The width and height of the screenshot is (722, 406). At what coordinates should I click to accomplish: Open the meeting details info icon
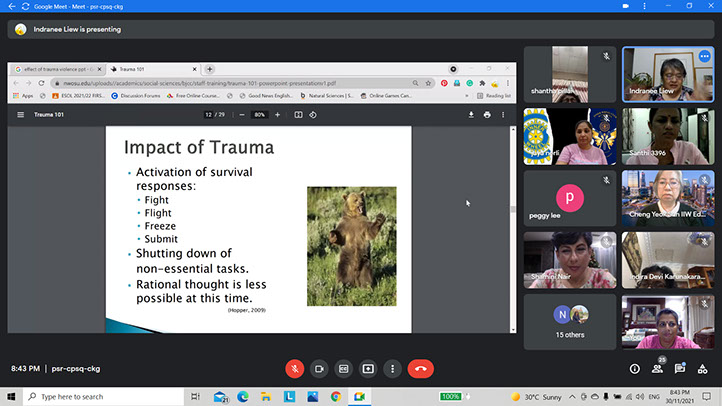634,368
